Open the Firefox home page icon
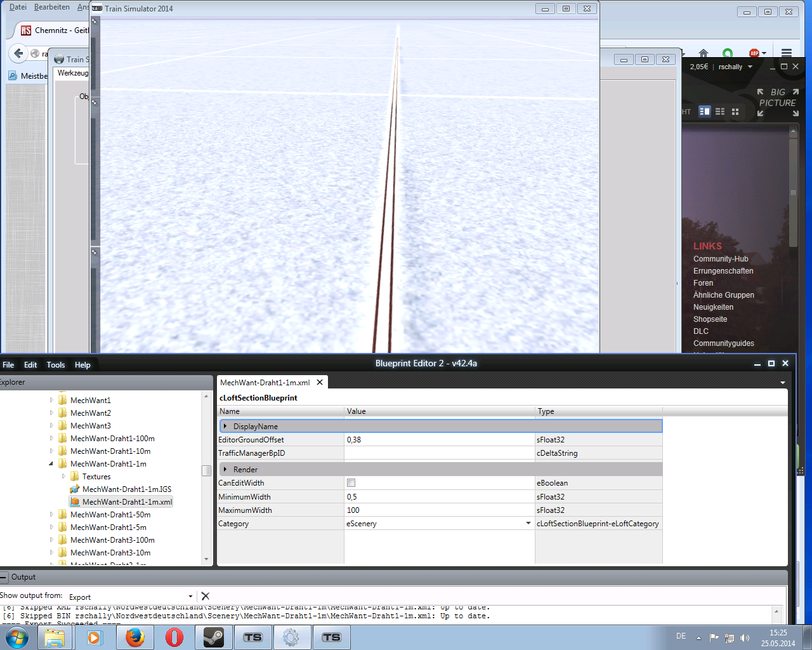812x650 pixels. point(703,53)
